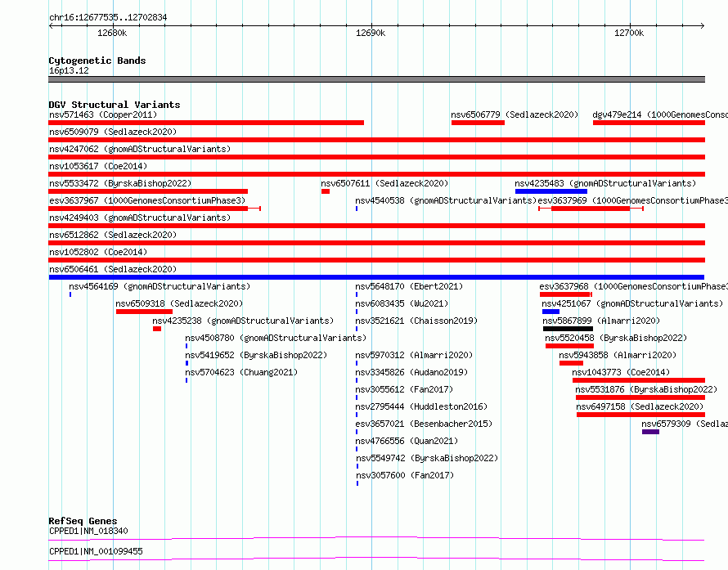Click nsv3055612 (Fan2017) label
This screenshot has width=728, height=570.
(404, 389)
